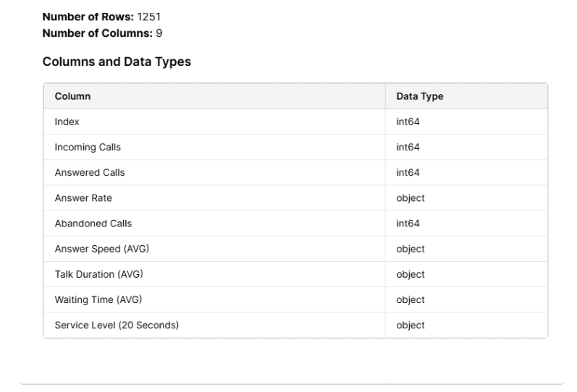The height and width of the screenshot is (392, 577).
Task: Click the int64 value beside Abandoned Calls
Action: point(408,223)
